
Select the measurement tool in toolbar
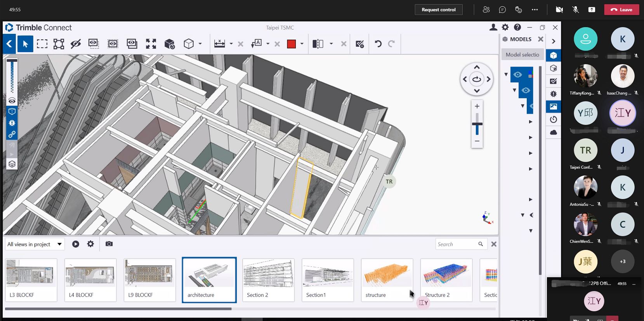(x=220, y=44)
